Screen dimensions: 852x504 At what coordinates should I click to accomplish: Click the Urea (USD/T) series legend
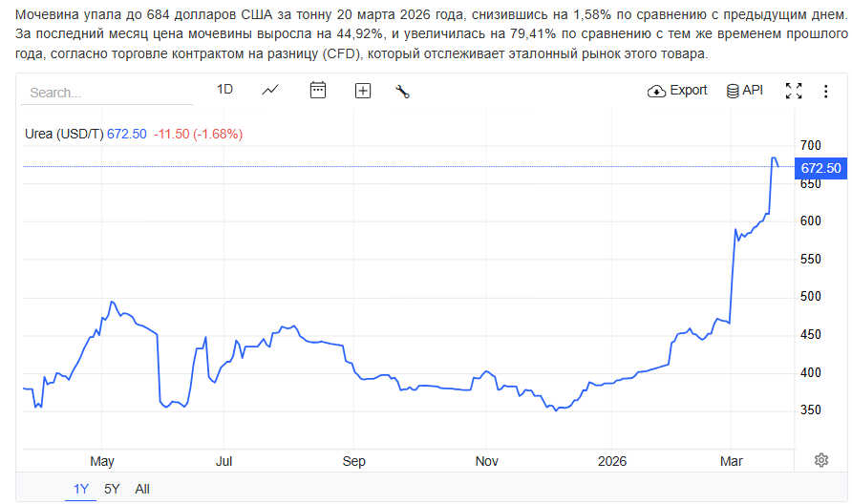click(63, 134)
